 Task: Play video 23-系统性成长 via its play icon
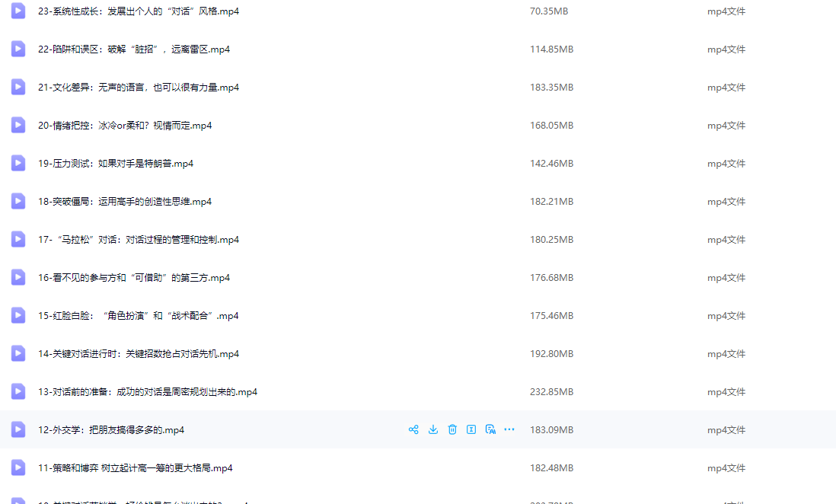(18, 11)
